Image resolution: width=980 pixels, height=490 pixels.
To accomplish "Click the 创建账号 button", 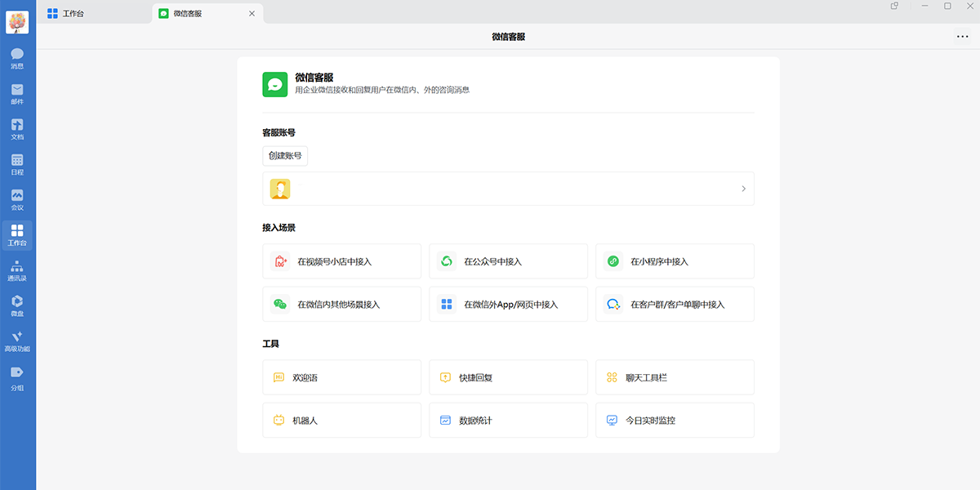I will 285,156.
